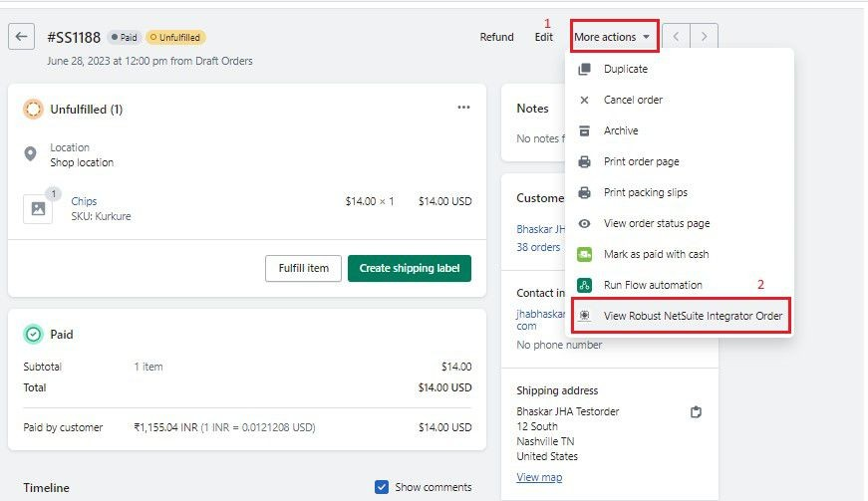The height and width of the screenshot is (501, 868).
Task: Go to next order with right chevron
Action: pos(705,37)
